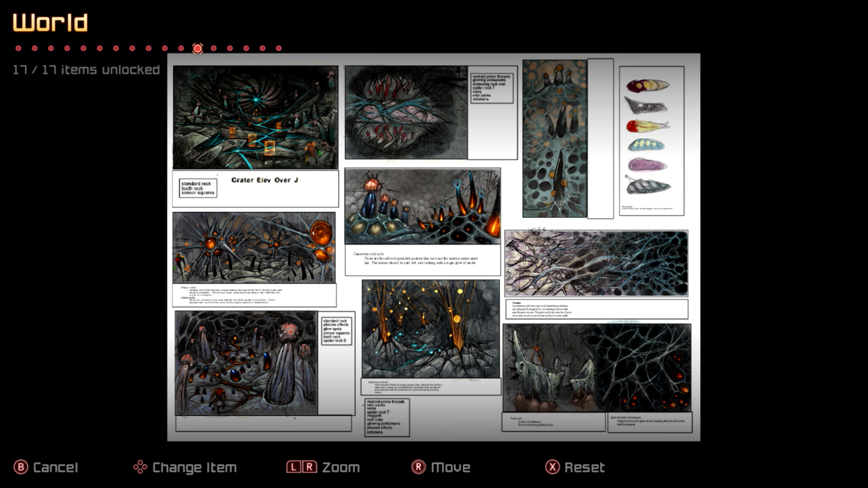
Task: Click the X button icon beside Reset
Action: pyautogui.click(x=552, y=467)
